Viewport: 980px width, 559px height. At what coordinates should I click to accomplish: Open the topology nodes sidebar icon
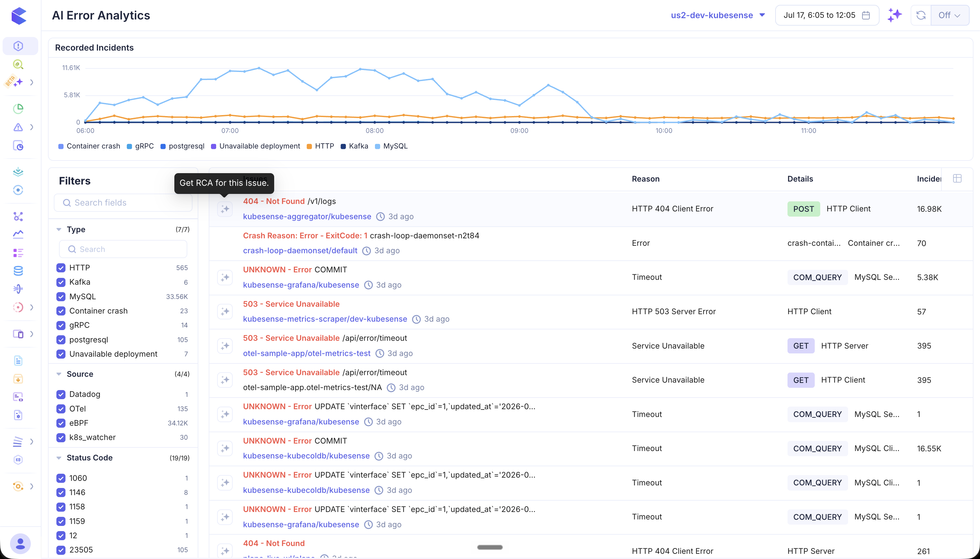pyautogui.click(x=18, y=217)
